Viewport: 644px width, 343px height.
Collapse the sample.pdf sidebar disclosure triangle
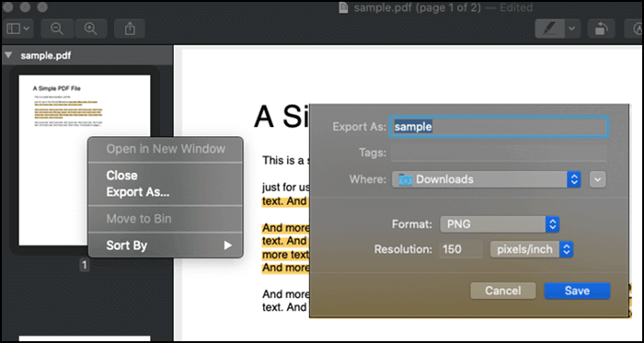[x=8, y=55]
